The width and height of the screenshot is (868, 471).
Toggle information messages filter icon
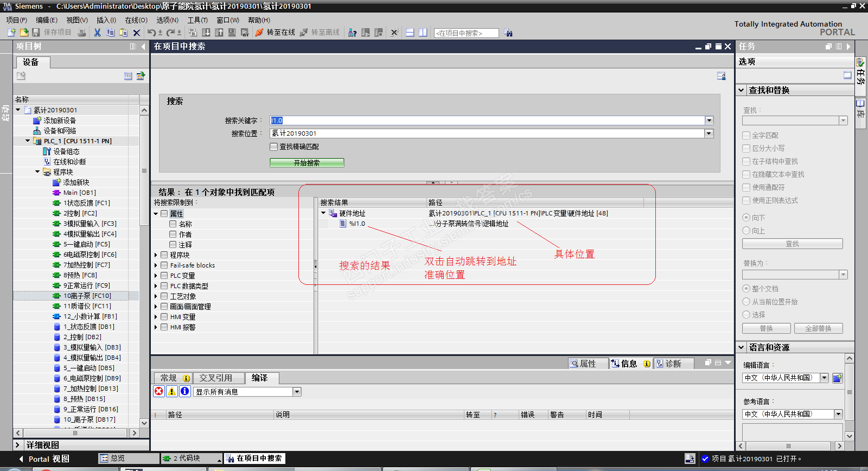(x=185, y=391)
